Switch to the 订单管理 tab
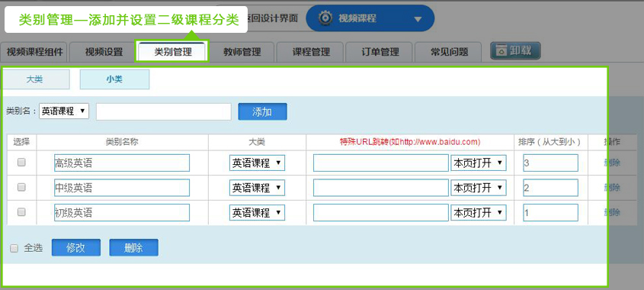The width and height of the screenshot is (644, 290). pos(380,52)
